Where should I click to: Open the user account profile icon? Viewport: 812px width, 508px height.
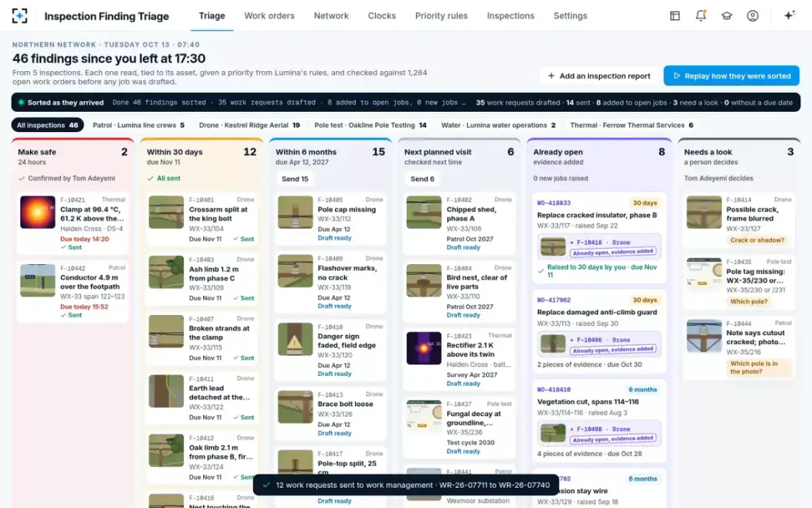tap(752, 16)
